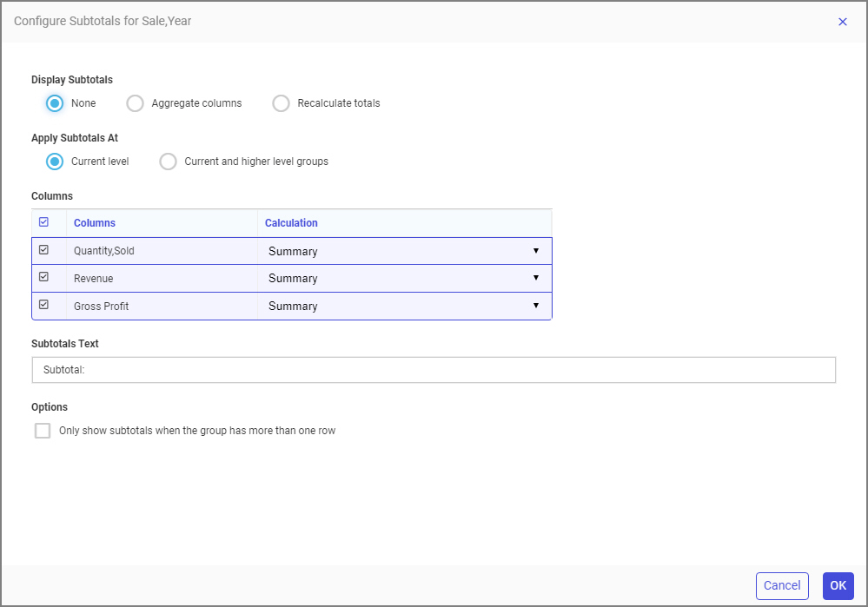Image resolution: width=868 pixels, height=607 pixels.
Task: Close the Configure Subtotals dialog
Action: click(x=842, y=22)
